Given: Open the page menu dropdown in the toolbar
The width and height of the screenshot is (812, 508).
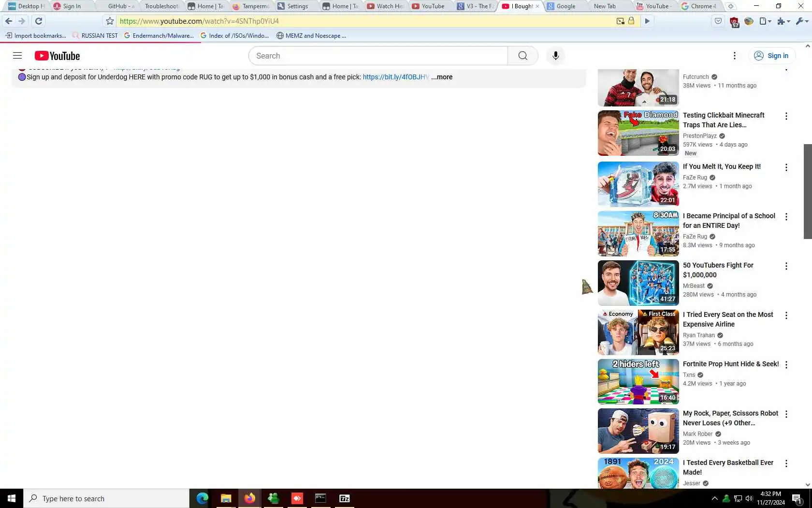Looking at the screenshot, I should 765,21.
